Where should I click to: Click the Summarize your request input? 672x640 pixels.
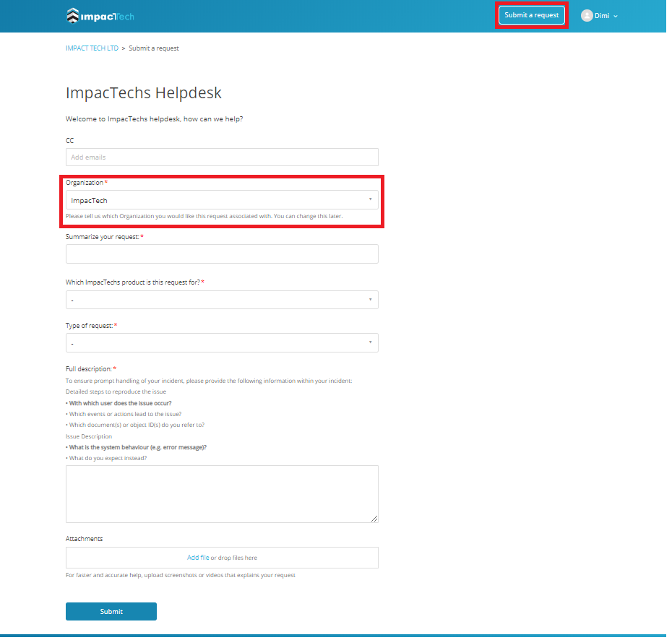tap(222, 254)
